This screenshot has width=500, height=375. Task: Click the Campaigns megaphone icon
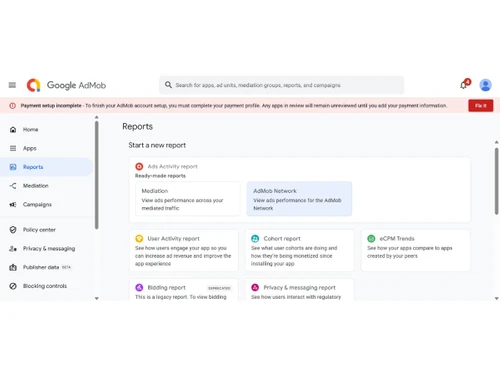click(x=13, y=204)
